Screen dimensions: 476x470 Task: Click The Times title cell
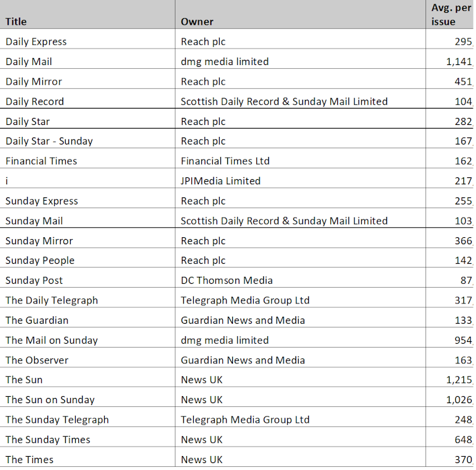click(x=30, y=459)
